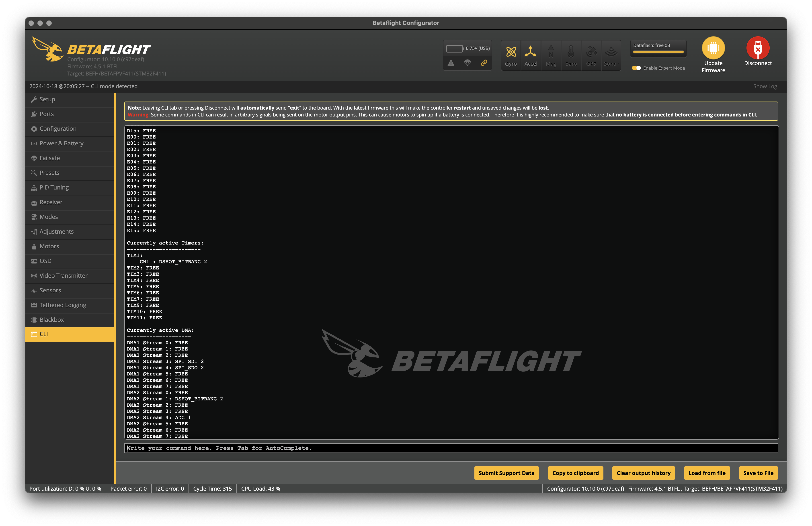Screen dimensions: 812x526
Task: Click 'DMA2 Stream 1: DSHOT_BITBANG 2' line
Action: click(x=175, y=399)
